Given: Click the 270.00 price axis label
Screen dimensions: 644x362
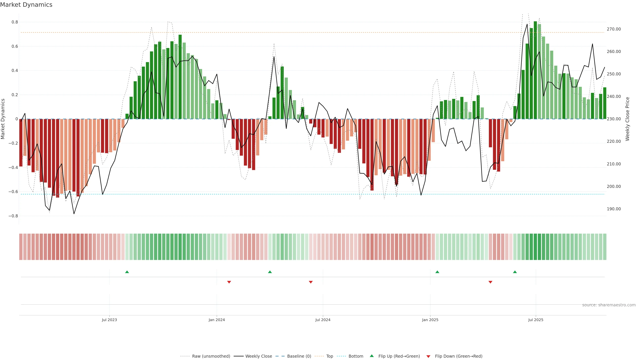Looking at the screenshot, I should click(x=614, y=29).
